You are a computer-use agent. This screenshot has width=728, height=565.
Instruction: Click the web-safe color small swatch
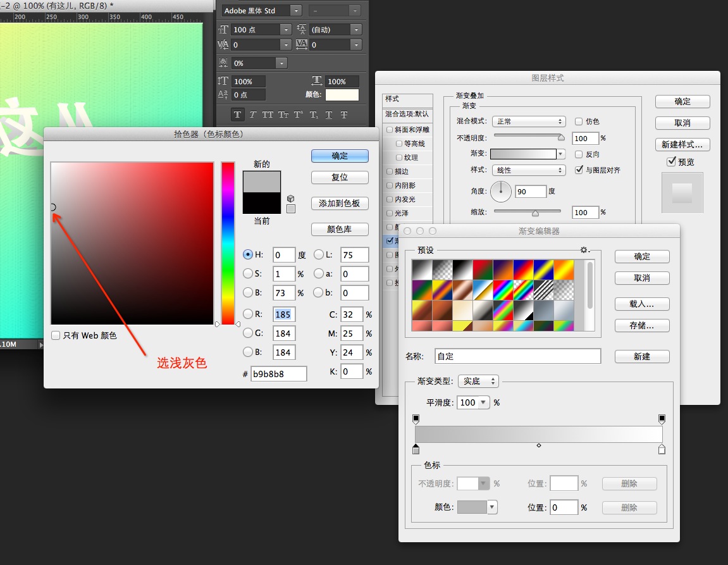tap(291, 209)
